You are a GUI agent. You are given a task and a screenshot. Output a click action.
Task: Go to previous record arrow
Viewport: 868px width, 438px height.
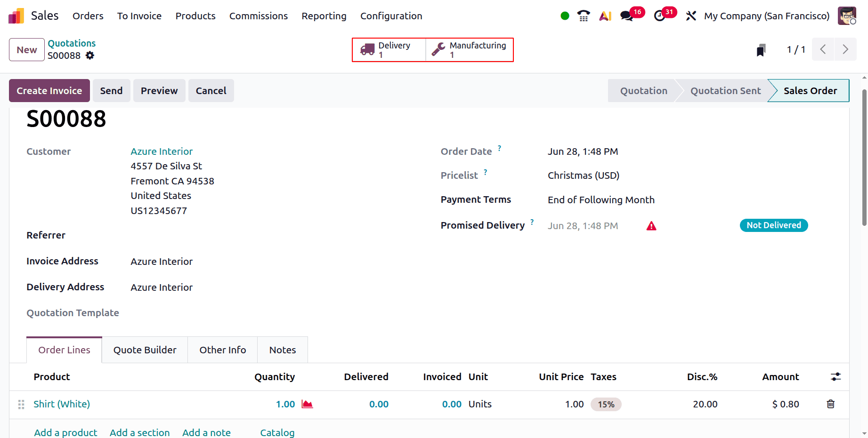coord(823,49)
